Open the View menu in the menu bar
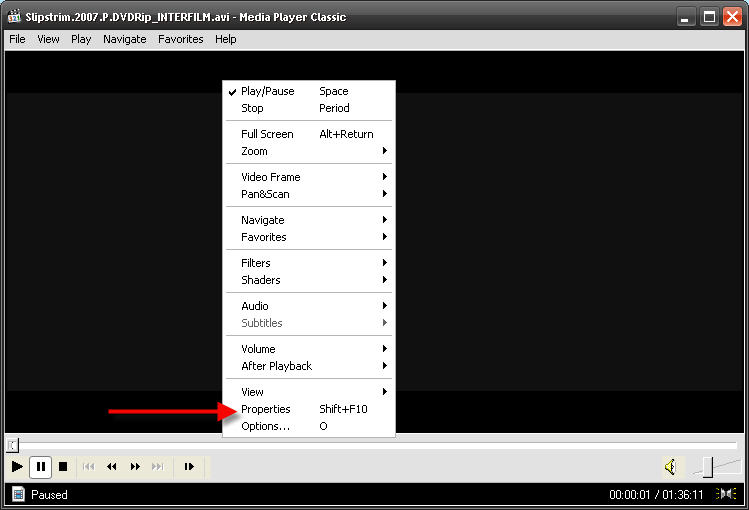The width and height of the screenshot is (749, 510). [48, 39]
